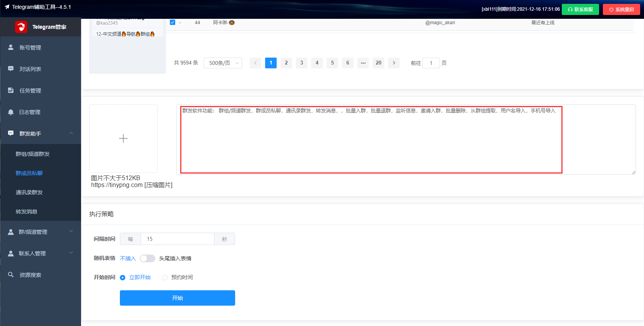Click the 到期时间 expiry text in title bar
This screenshot has width=644, height=326.
(521, 9)
